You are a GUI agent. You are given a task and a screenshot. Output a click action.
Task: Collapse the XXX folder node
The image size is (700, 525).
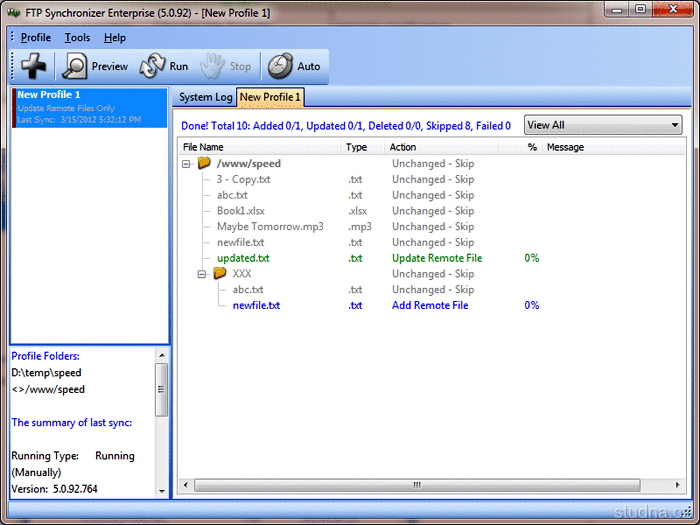(202, 274)
